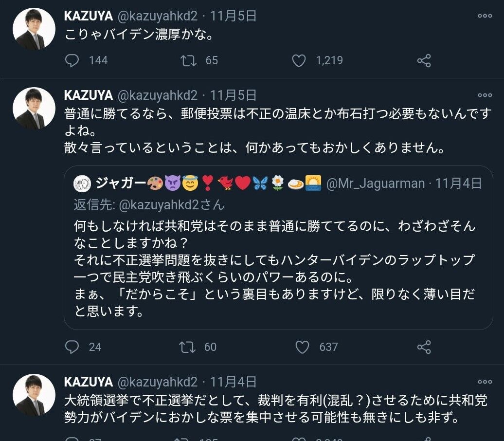The image size is (504, 441).
Task: Open the quoted ジャガー tweet's avatar
Action: (82, 184)
